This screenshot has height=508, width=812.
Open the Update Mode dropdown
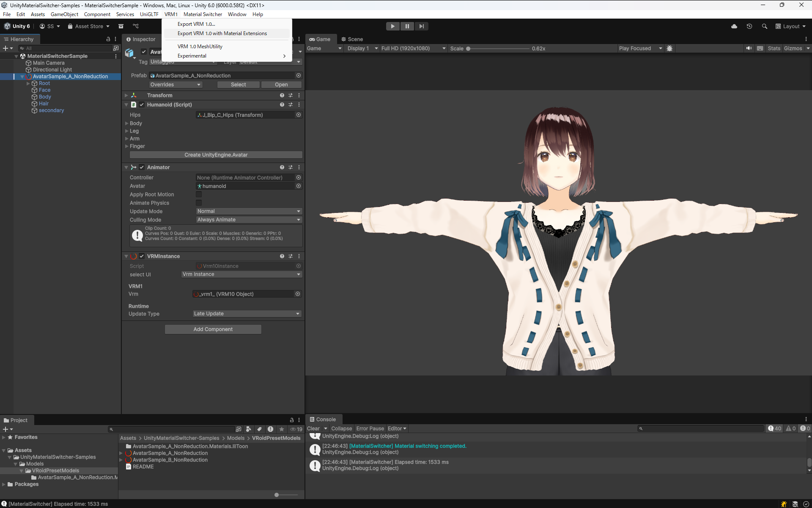click(249, 211)
